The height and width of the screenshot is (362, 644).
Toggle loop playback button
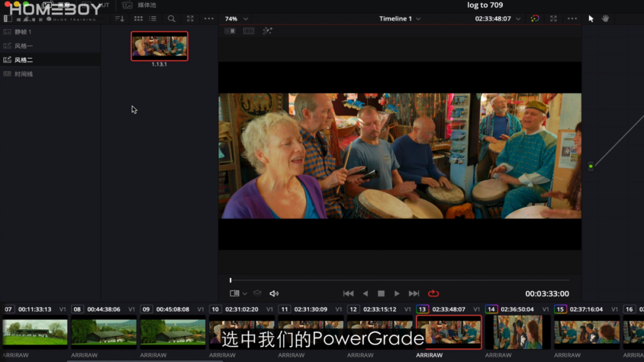coord(433,293)
